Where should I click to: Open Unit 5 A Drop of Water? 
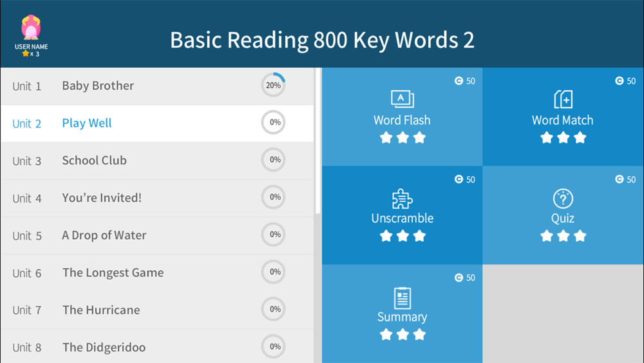pos(157,235)
